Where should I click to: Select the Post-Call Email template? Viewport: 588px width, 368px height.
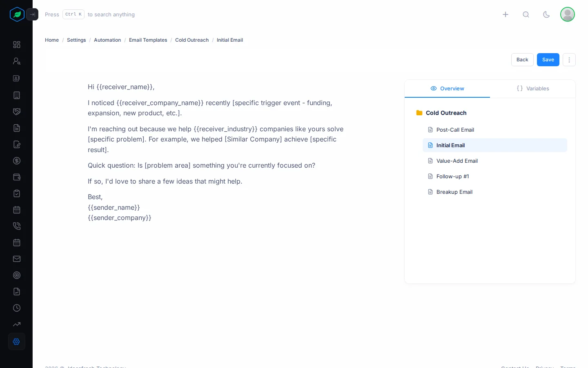tap(495, 130)
